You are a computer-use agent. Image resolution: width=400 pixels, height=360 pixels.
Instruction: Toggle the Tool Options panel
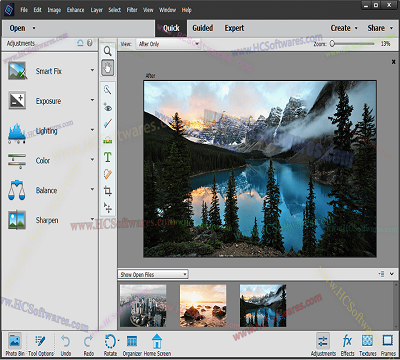coord(41,344)
